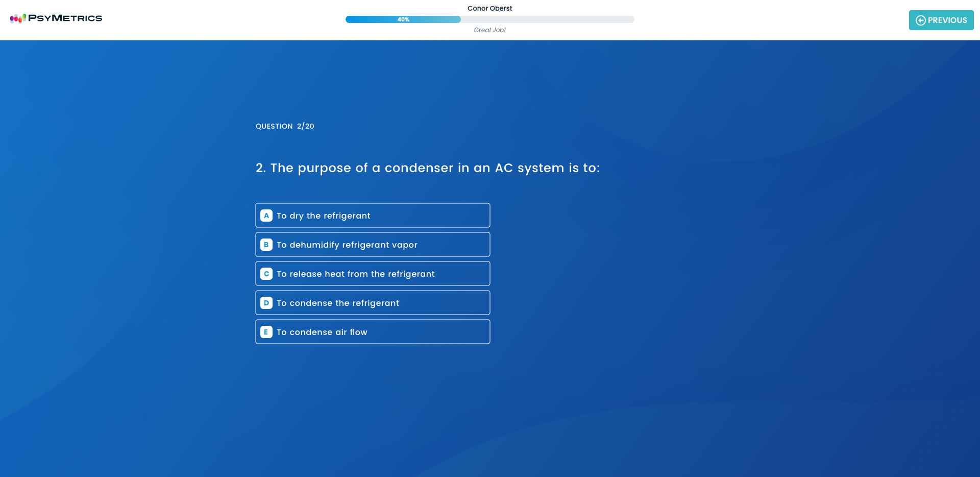Viewport: 980px width, 477px height.
Task: Click the letter E badge
Action: [x=266, y=332]
